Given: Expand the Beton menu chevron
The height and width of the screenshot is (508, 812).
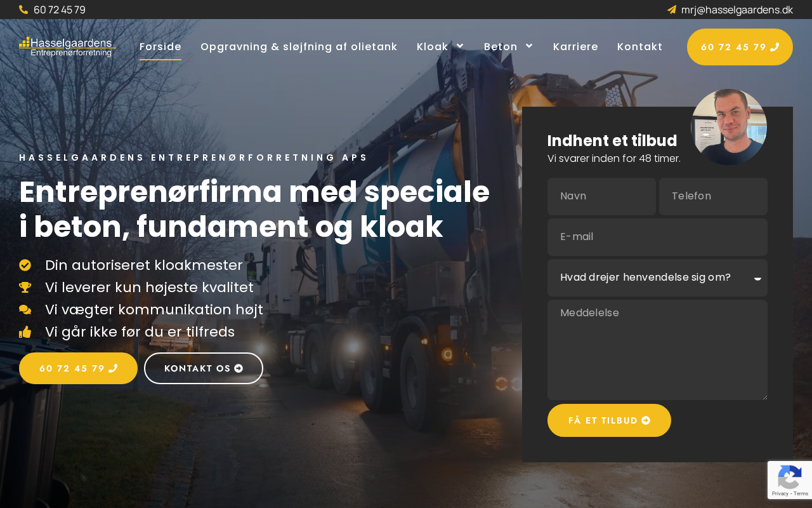Looking at the screenshot, I should point(529,46).
